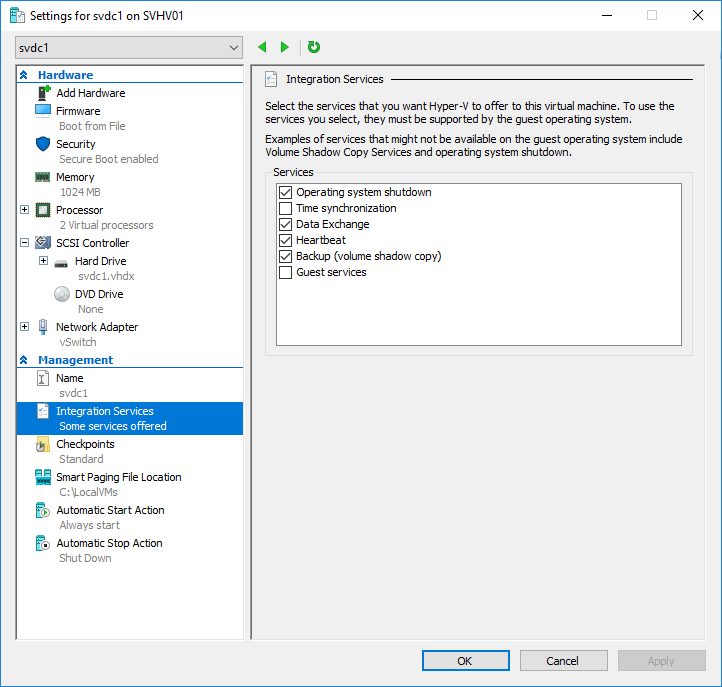The width and height of the screenshot is (722, 687).
Task: Click the Automatic Stop Action icon
Action: tap(43, 543)
